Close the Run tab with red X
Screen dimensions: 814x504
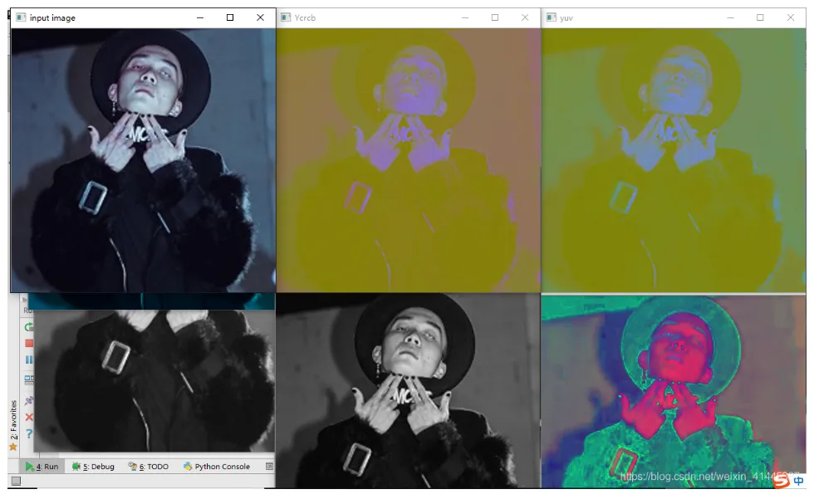tap(29, 417)
